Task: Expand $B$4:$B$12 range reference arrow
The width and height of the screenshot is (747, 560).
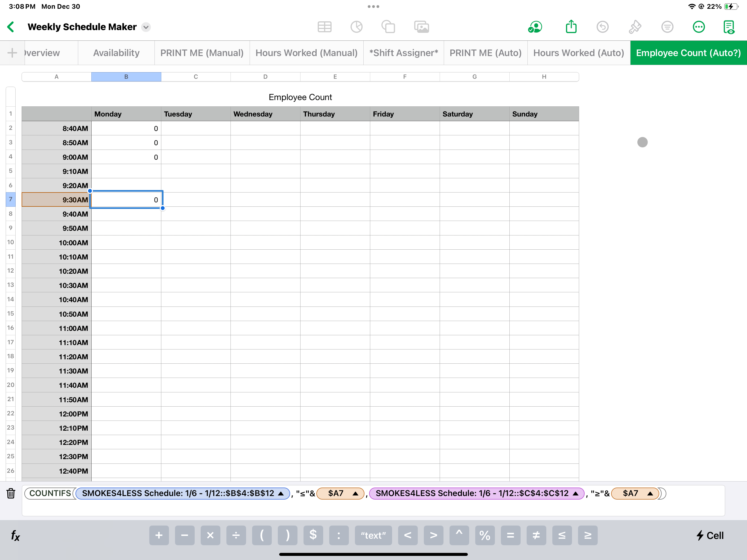Action: (x=281, y=494)
